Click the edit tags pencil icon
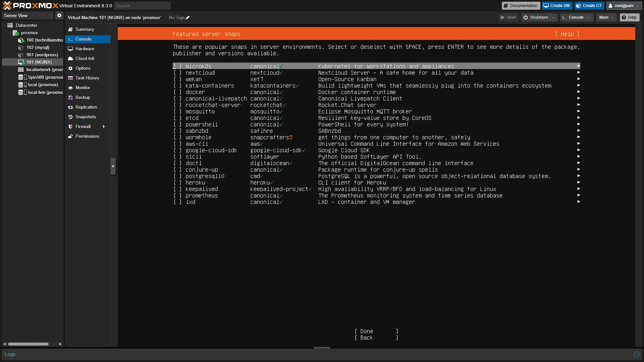This screenshot has height=362, width=644. [187, 18]
